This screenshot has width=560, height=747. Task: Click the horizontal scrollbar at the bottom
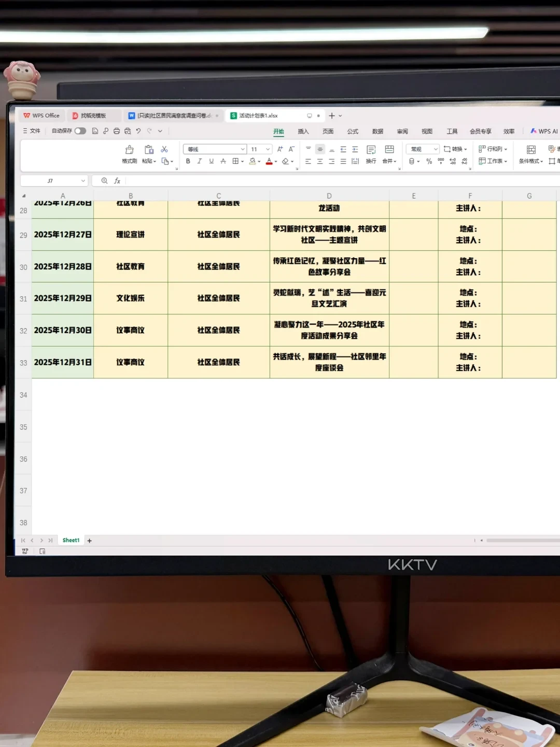point(523,541)
